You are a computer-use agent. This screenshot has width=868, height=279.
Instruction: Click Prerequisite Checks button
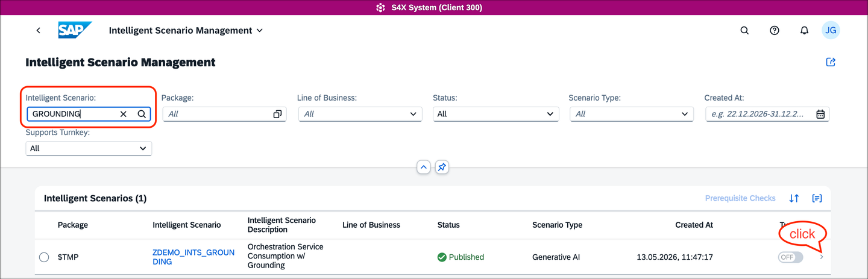click(740, 198)
